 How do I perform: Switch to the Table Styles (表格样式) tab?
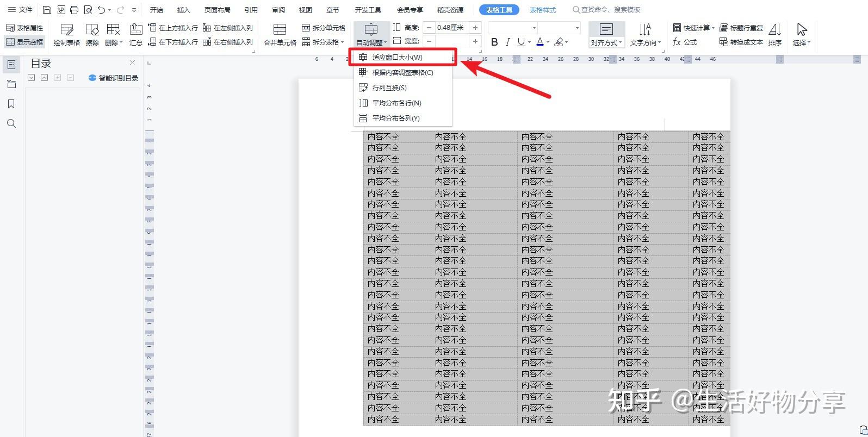pyautogui.click(x=543, y=10)
